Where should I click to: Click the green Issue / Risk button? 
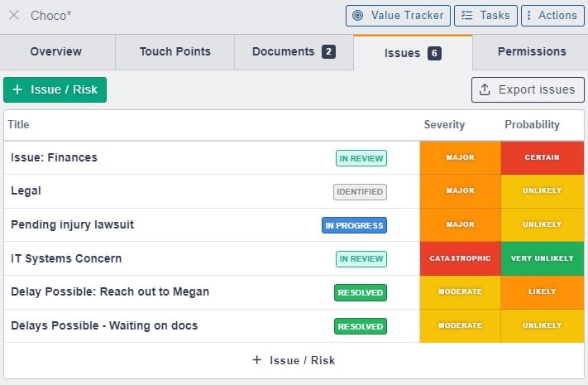(55, 90)
